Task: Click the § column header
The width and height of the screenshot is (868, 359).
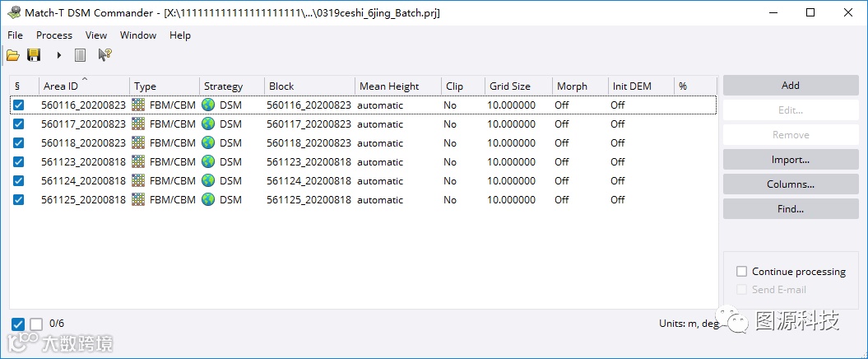Action: coord(25,86)
